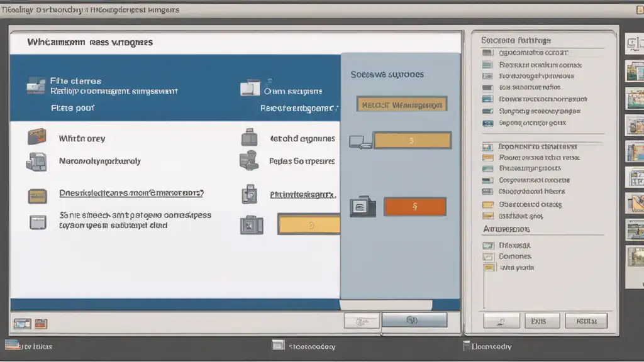This screenshot has width=644, height=362.
Task: Click the taskbar icon beside "toe luiers"
Action: tap(12, 344)
